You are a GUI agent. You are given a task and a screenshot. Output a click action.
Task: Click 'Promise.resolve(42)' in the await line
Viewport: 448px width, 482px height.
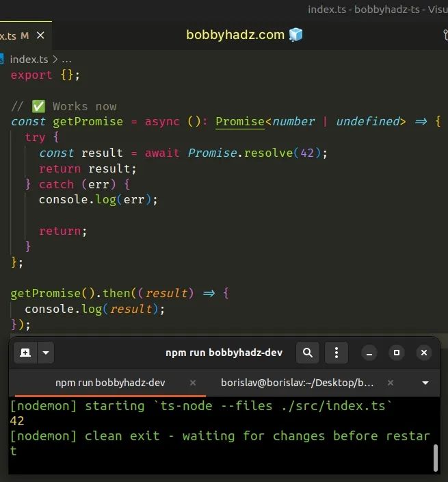click(x=254, y=153)
